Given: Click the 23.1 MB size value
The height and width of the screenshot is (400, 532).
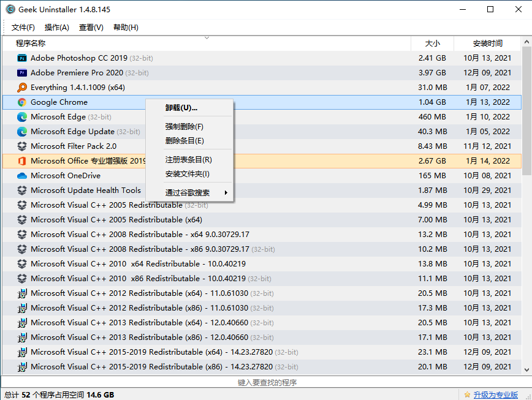Looking at the screenshot, I should pyautogui.click(x=432, y=352).
